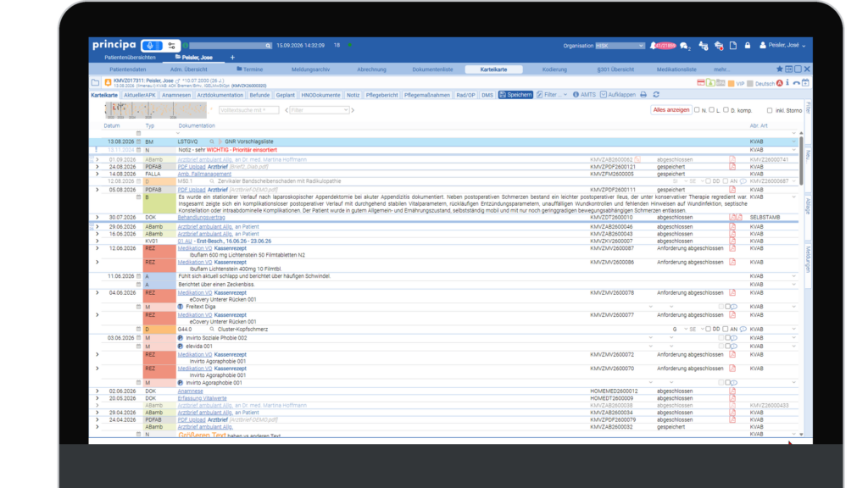Click the patient info 'i' icon

tap(787, 83)
